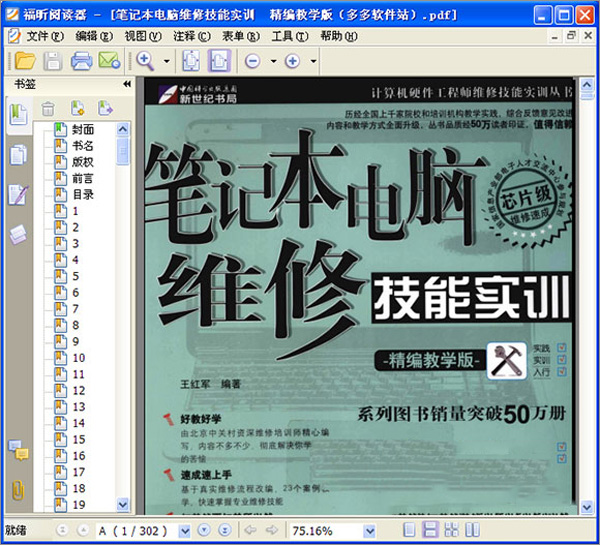Viewport: 600px width, 545px height.
Task: Show the attachments paperclip panel
Action: coord(18,490)
